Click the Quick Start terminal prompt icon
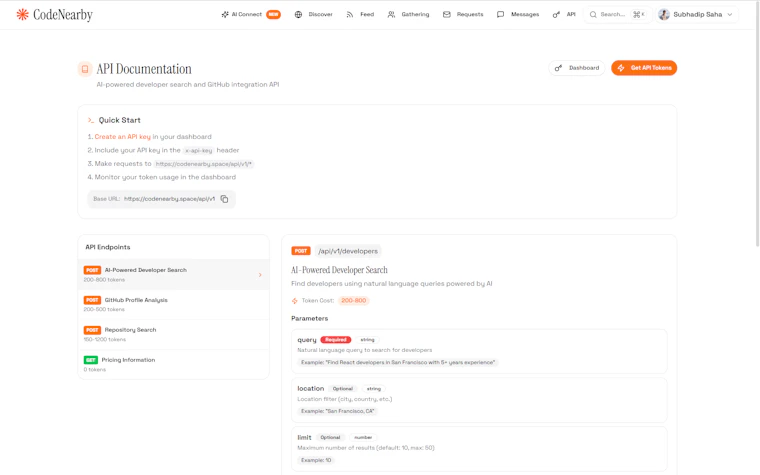 pyautogui.click(x=91, y=120)
